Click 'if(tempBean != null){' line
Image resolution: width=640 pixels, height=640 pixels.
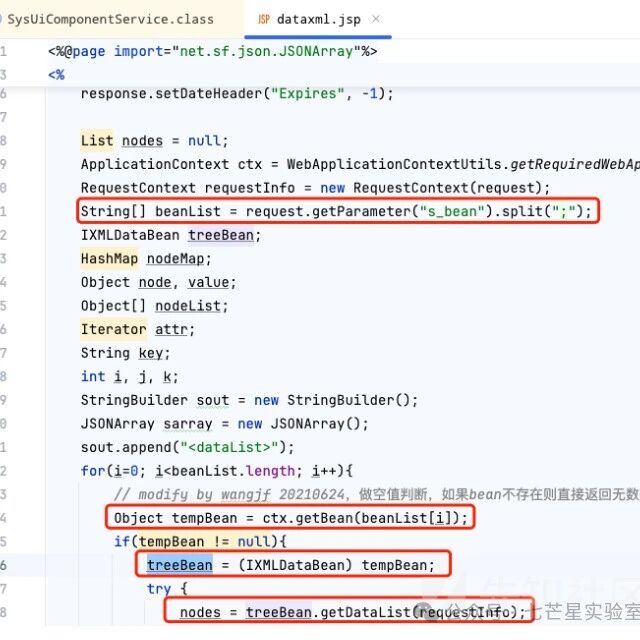tap(200, 542)
